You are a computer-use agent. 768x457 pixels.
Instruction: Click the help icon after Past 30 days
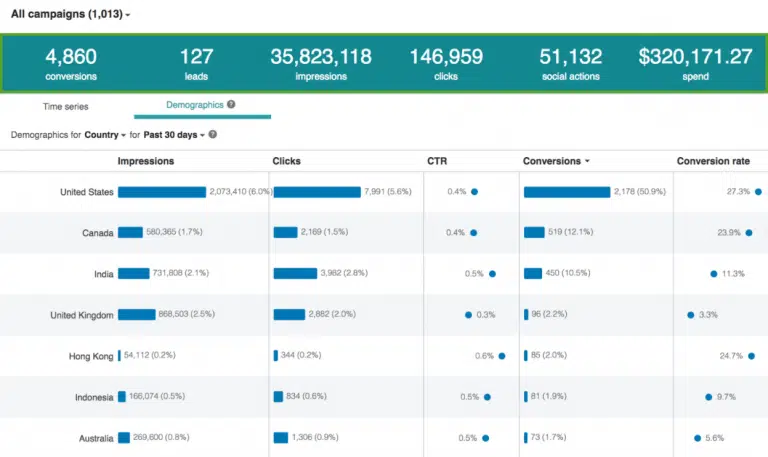212,134
